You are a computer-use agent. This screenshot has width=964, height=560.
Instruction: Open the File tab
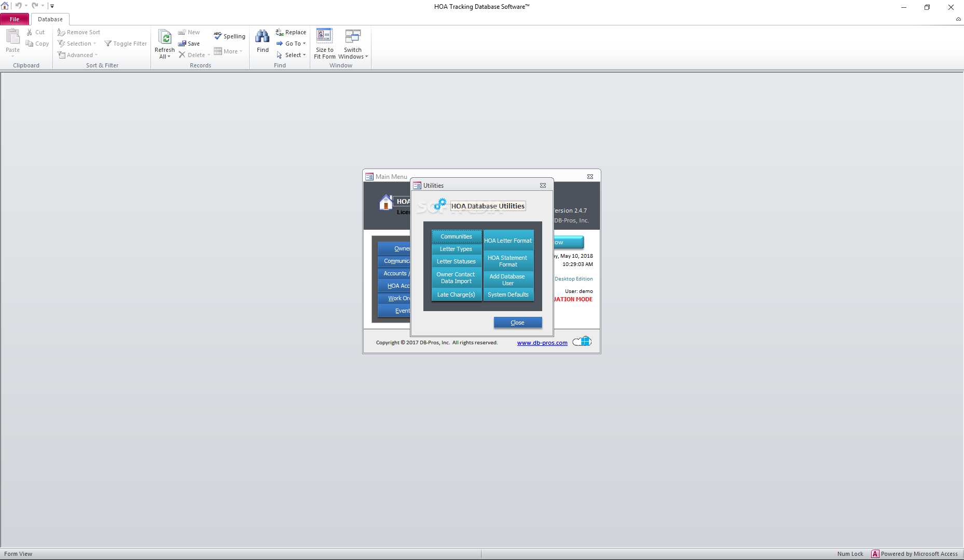(15, 19)
